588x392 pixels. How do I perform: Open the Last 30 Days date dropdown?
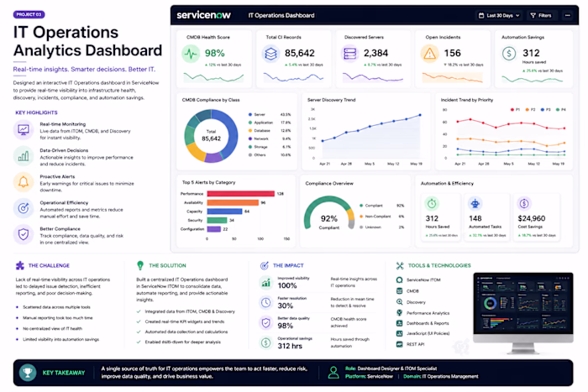click(x=499, y=15)
